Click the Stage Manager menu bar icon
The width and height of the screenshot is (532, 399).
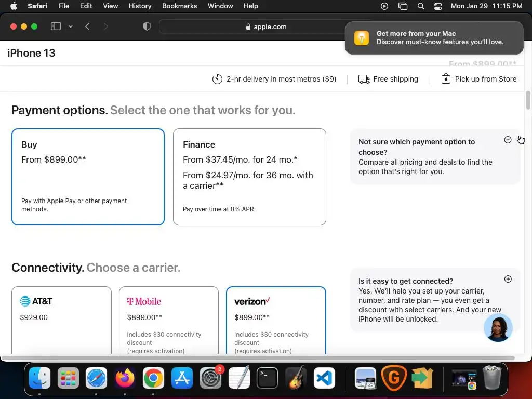[403, 6]
